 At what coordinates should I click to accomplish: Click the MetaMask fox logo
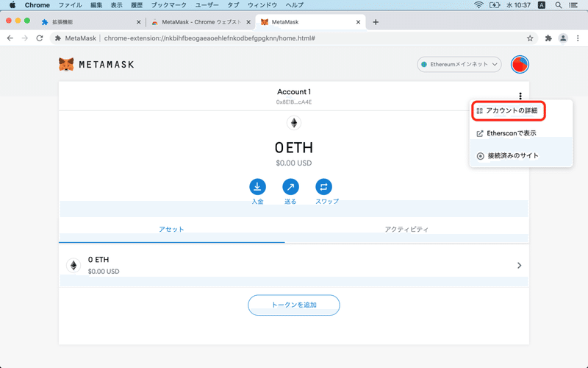pyautogui.click(x=66, y=65)
